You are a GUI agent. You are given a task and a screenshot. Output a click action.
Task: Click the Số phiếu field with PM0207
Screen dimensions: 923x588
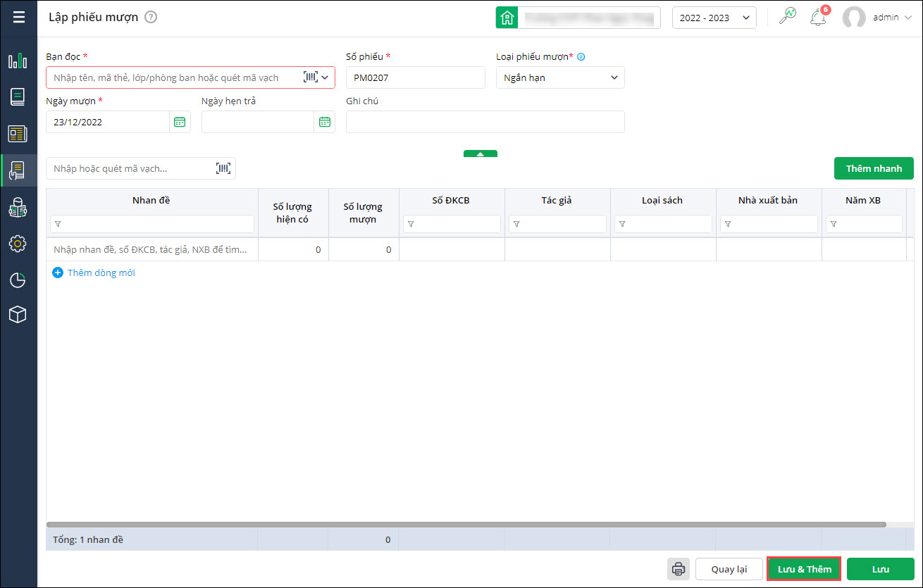[416, 77]
